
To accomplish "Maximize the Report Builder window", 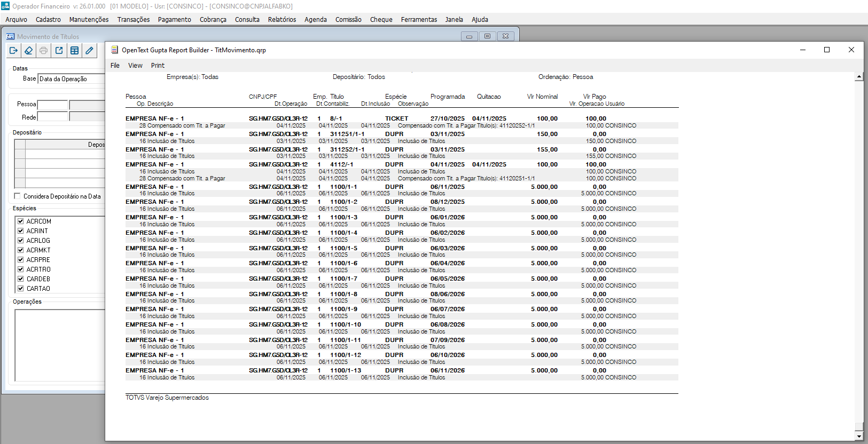I will pyautogui.click(x=827, y=50).
